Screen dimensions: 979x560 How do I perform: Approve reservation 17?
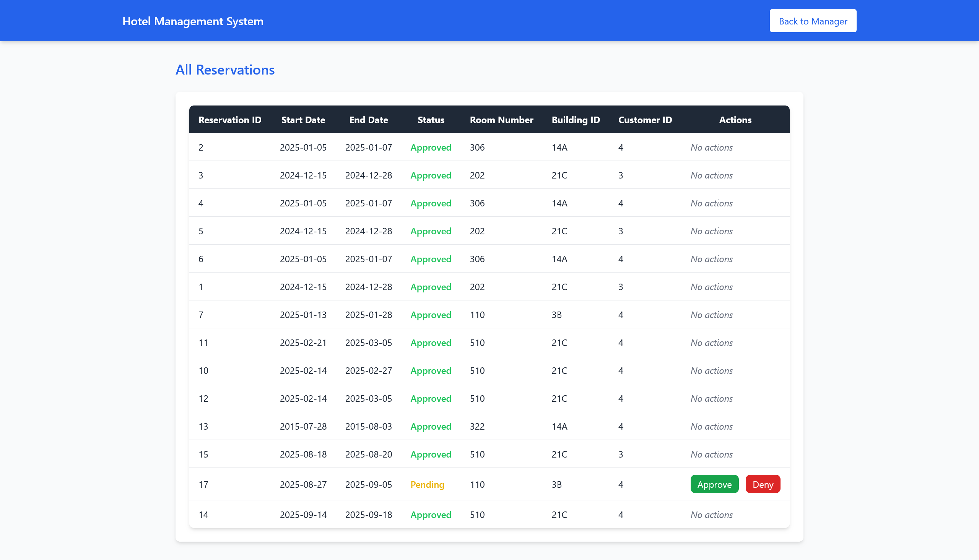coord(714,484)
